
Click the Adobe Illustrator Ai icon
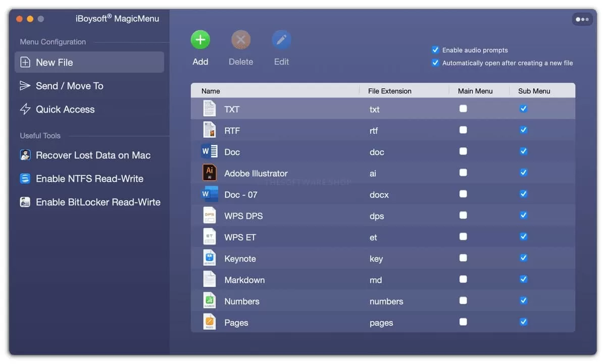(x=209, y=173)
